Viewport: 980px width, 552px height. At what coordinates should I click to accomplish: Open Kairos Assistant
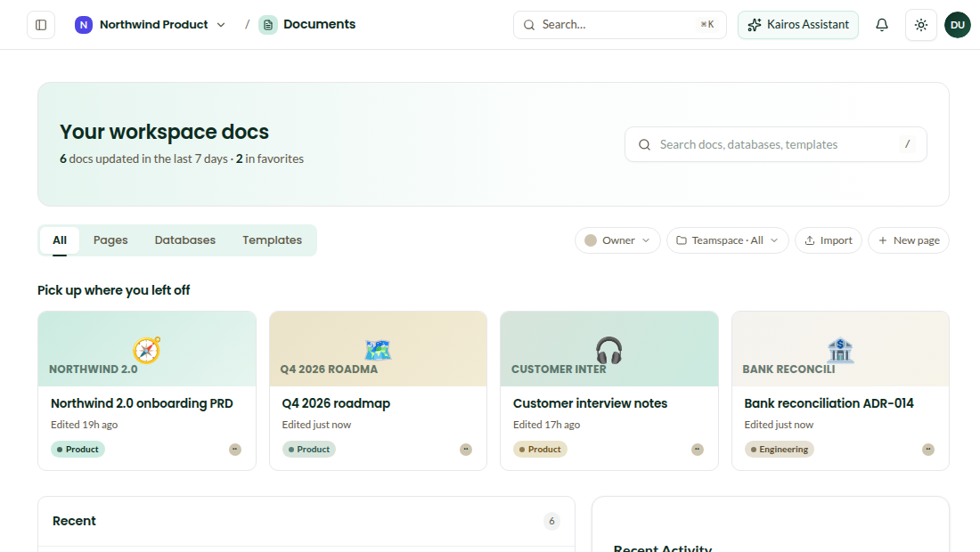797,25
